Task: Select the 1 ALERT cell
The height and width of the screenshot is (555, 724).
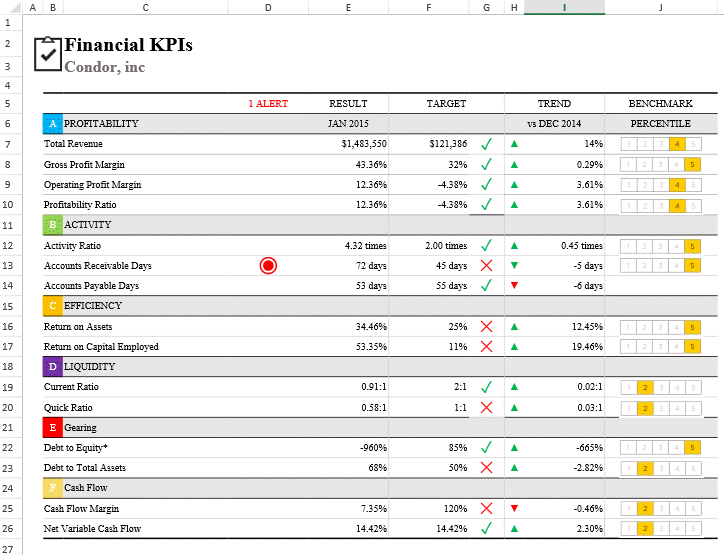Action: click(268, 103)
